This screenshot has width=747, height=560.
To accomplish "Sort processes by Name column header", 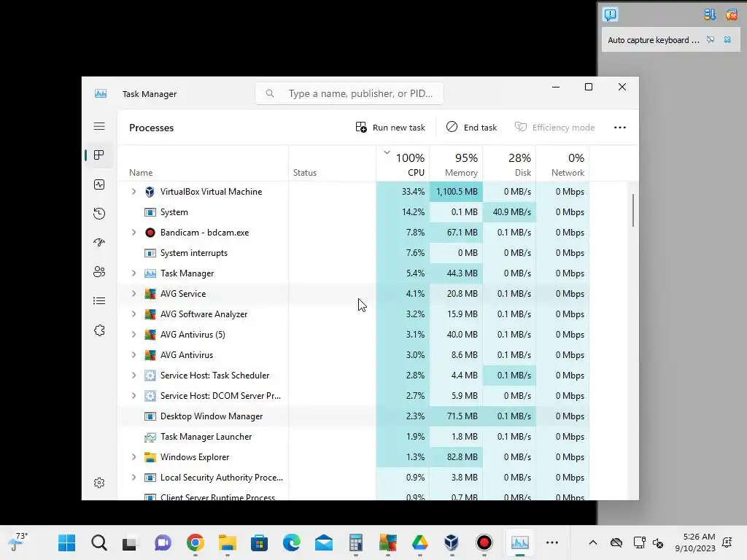I will (x=203, y=163).
